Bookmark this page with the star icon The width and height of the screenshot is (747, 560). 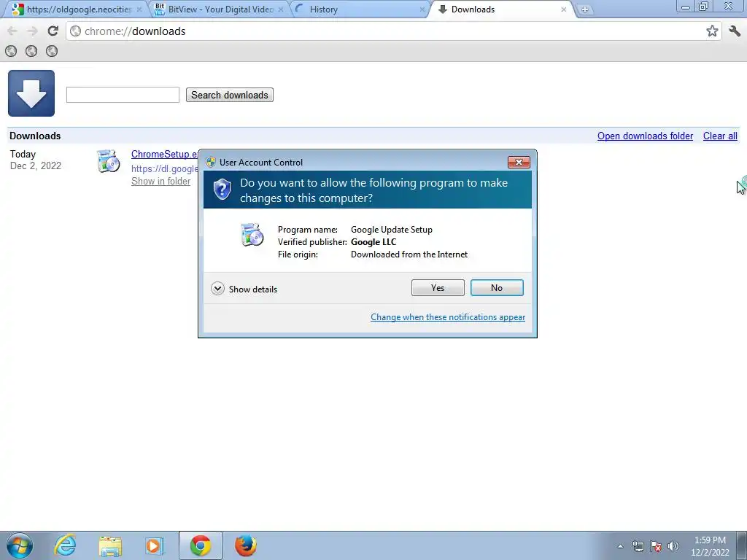[712, 31]
